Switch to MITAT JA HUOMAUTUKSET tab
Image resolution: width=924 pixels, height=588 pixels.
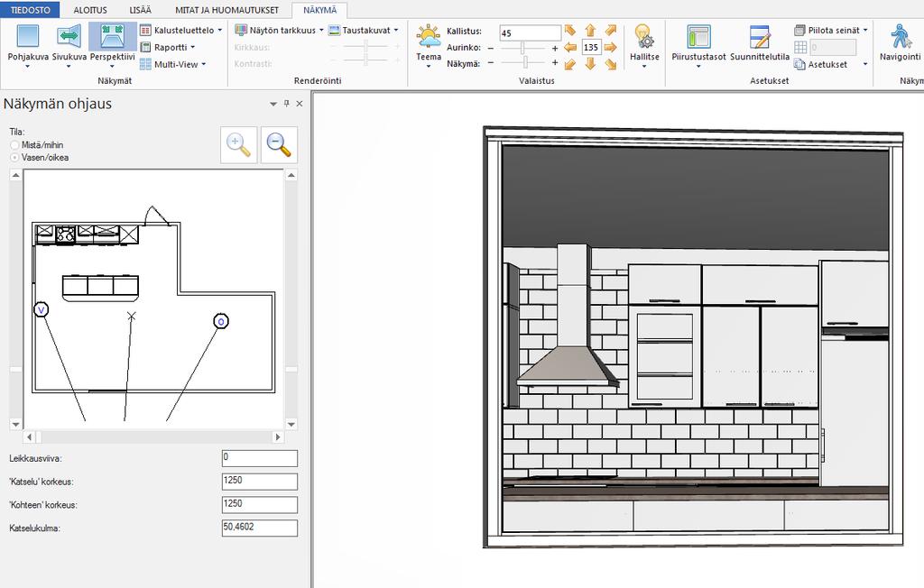[226, 10]
